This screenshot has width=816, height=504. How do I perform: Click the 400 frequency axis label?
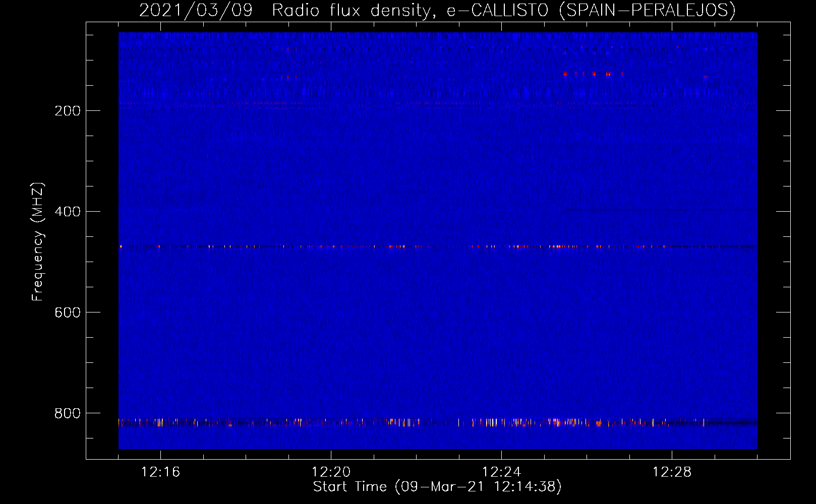point(68,212)
